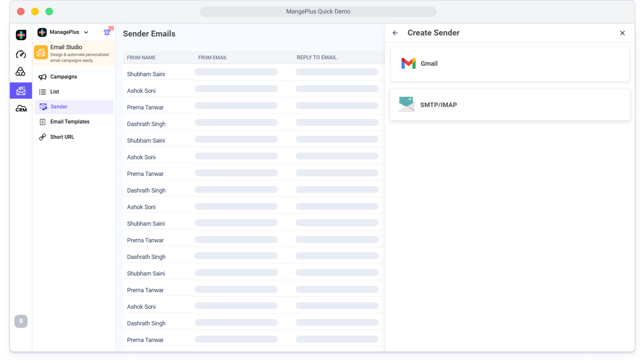Viewport: 644px width, 363px height.
Task: Open the dashboard speedometer icon
Action: click(x=21, y=54)
